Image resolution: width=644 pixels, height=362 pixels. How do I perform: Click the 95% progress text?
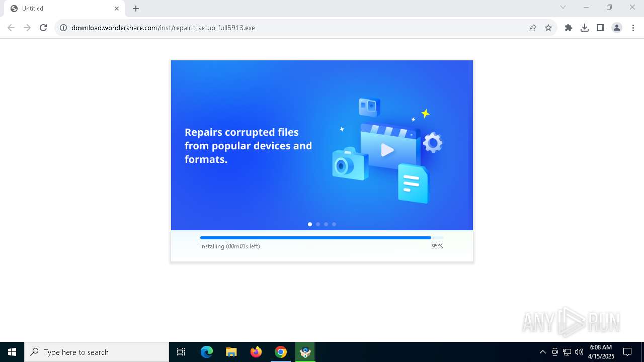pos(437,246)
